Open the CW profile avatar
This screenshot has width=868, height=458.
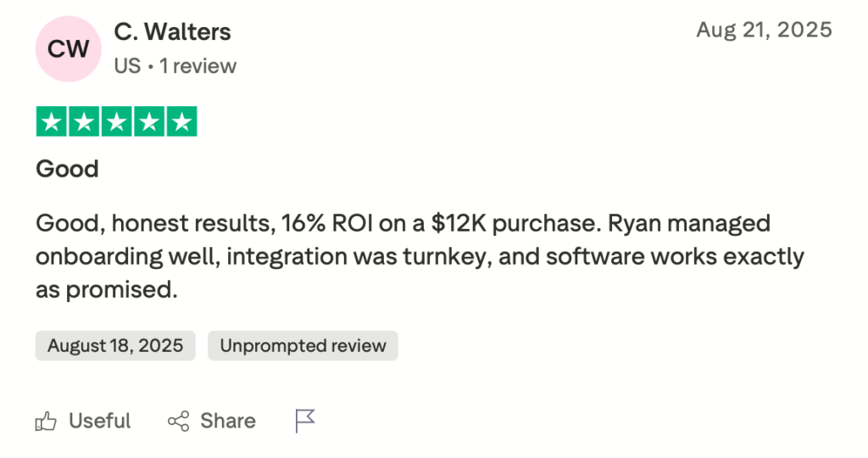(x=68, y=48)
